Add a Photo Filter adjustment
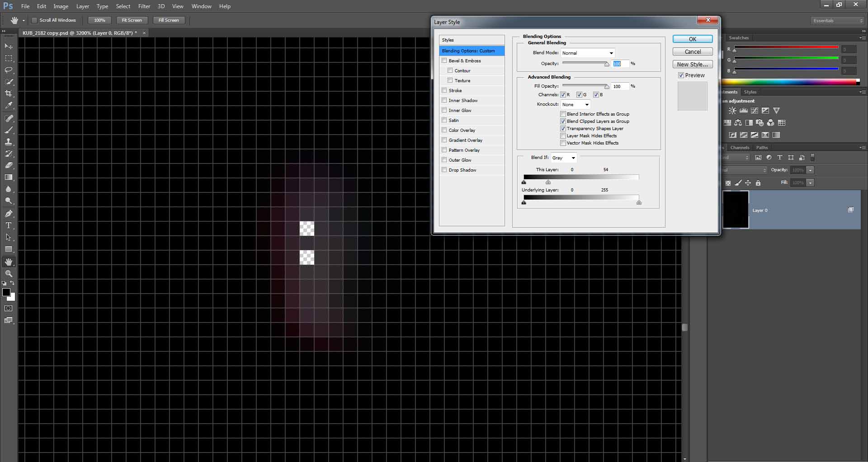The image size is (868, 462). click(x=759, y=123)
